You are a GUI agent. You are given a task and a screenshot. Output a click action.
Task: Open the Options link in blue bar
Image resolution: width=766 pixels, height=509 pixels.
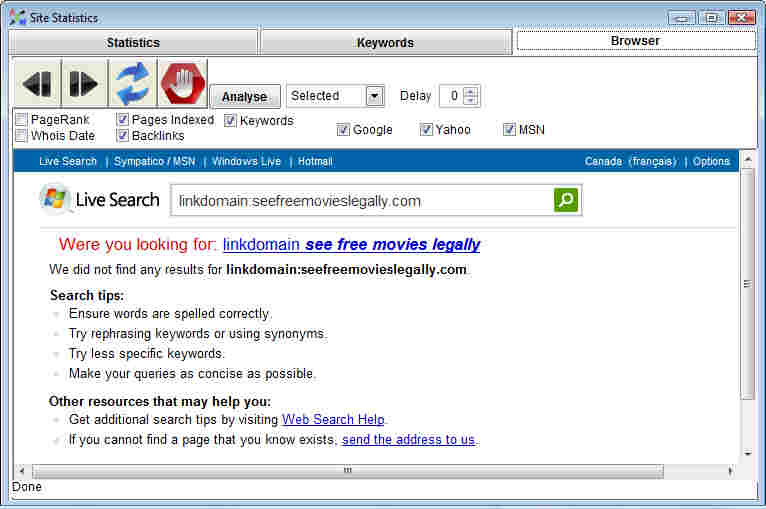coord(711,162)
